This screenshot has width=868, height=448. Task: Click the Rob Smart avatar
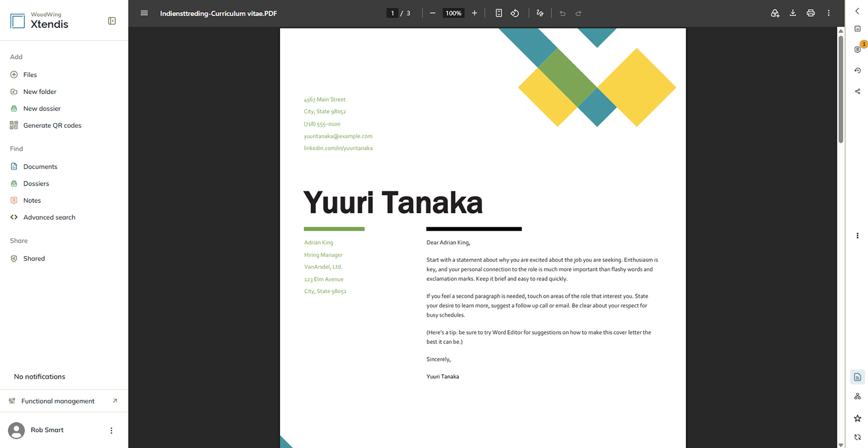[x=16, y=430]
